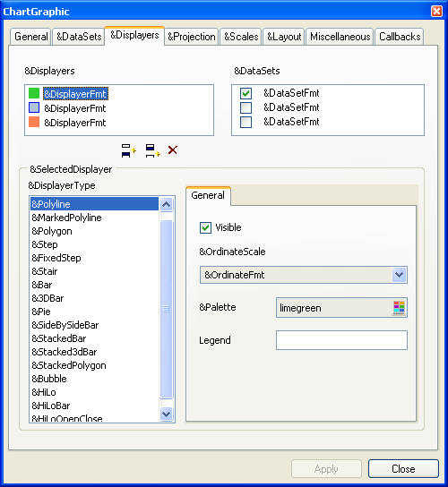This screenshot has width=448, height=487.
Task: Close the ChartGraphic dialog with the red X
Action: tap(436, 12)
